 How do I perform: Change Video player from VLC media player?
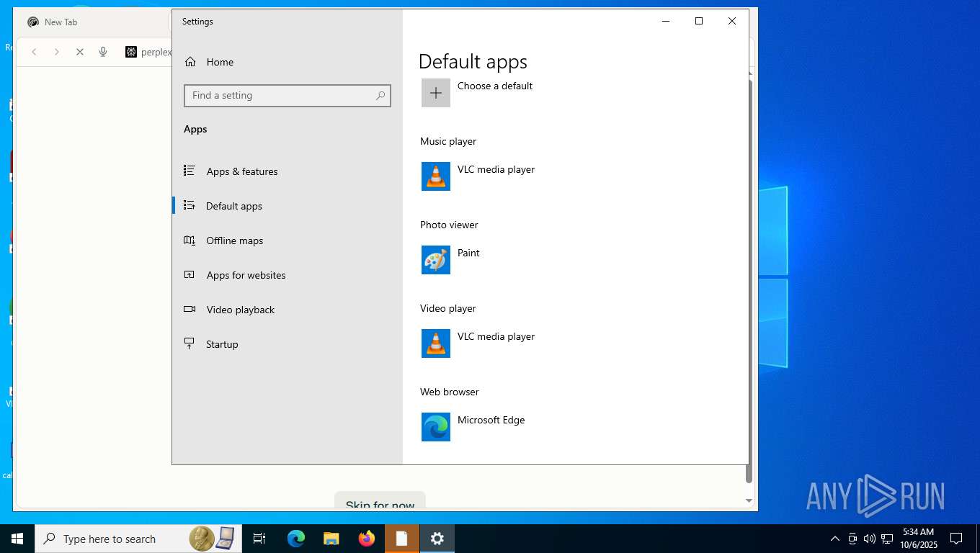click(496, 336)
